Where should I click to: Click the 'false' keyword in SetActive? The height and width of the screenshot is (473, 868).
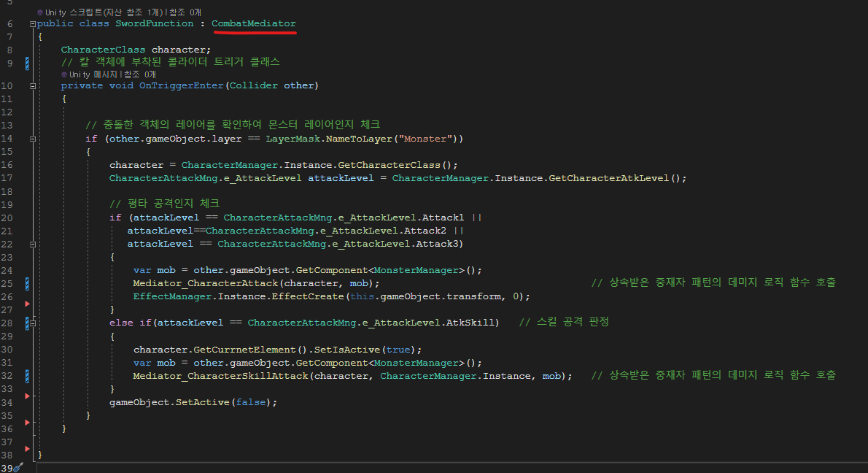pos(251,403)
